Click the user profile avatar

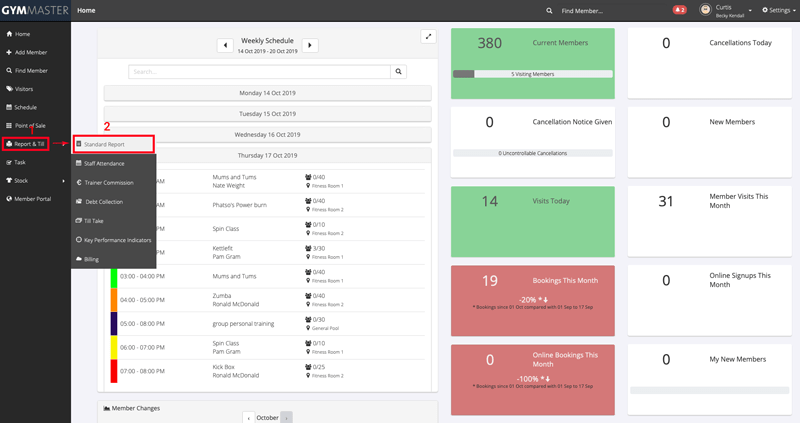(705, 10)
